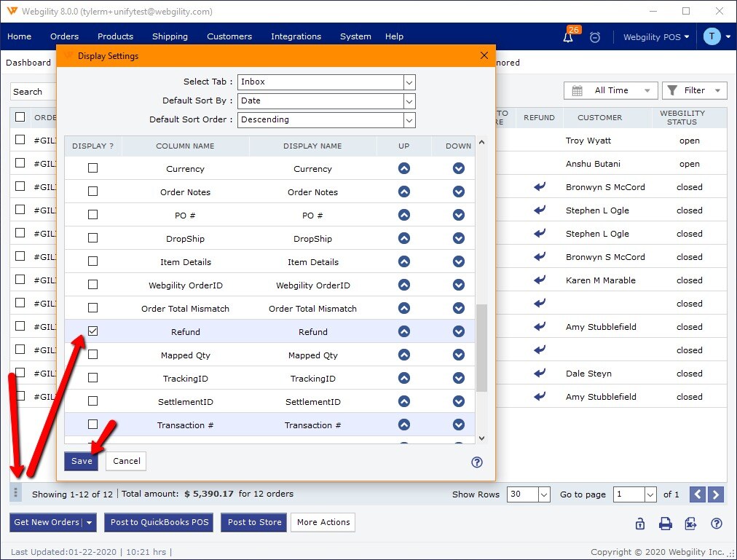Image resolution: width=737 pixels, height=560 pixels.
Task: Move Refund column up
Action: pyautogui.click(x=403, y=331)
